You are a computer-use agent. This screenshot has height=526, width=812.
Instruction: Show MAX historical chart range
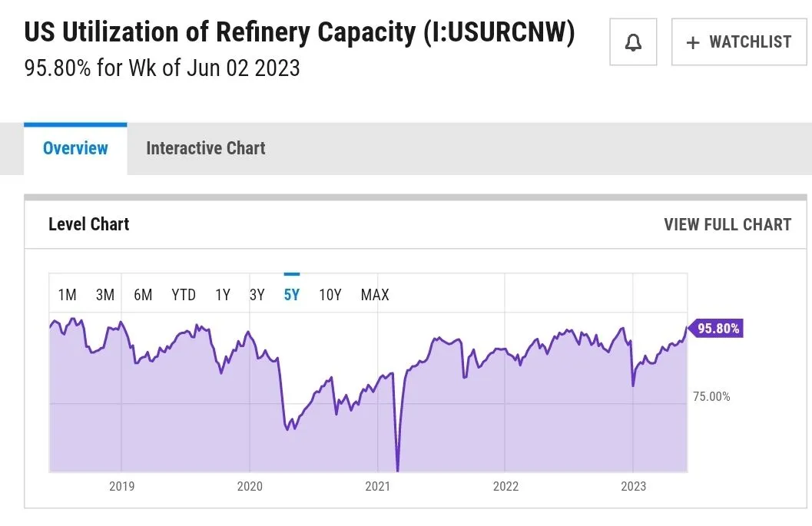tap(375, 295)
